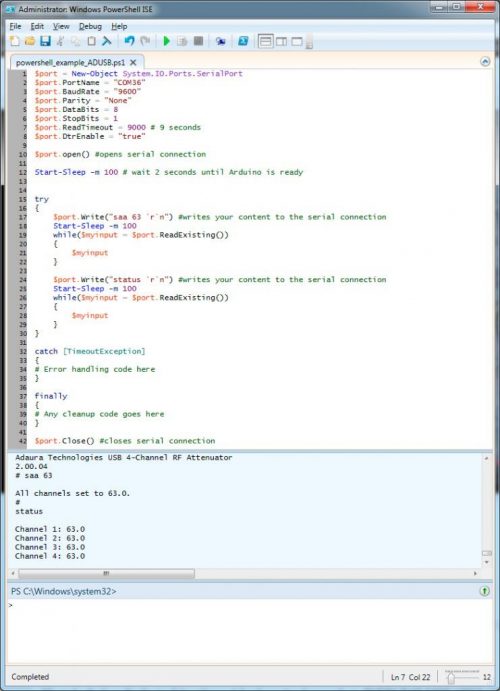This screenshot has width=500, height=691.
Task: Run selection icon in the toolbar
Action: click(x=182, y=41)
